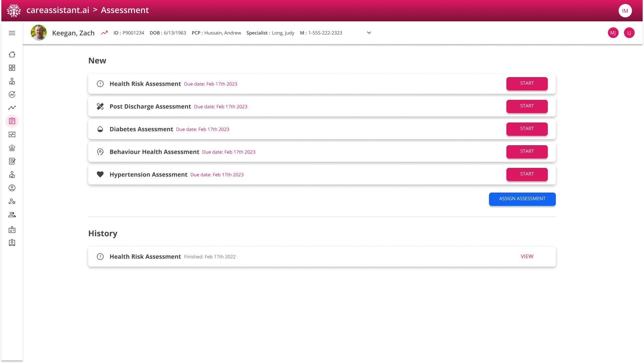The width and height of the screenshot is (644, 363).
Task: Start the Health Risk Assessment
Action: coord(527,83)
